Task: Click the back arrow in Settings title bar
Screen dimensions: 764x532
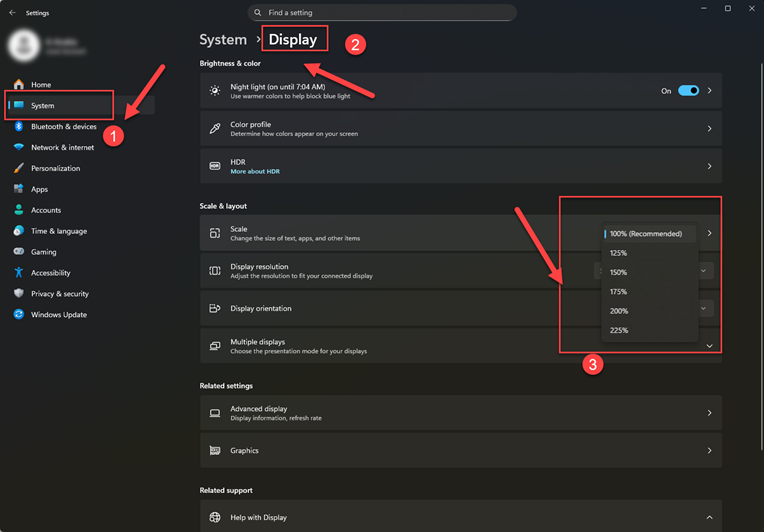Action: (12, 13)
